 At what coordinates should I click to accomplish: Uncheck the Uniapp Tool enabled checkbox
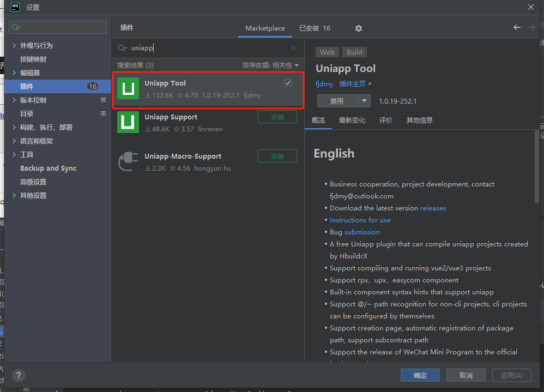288,83
